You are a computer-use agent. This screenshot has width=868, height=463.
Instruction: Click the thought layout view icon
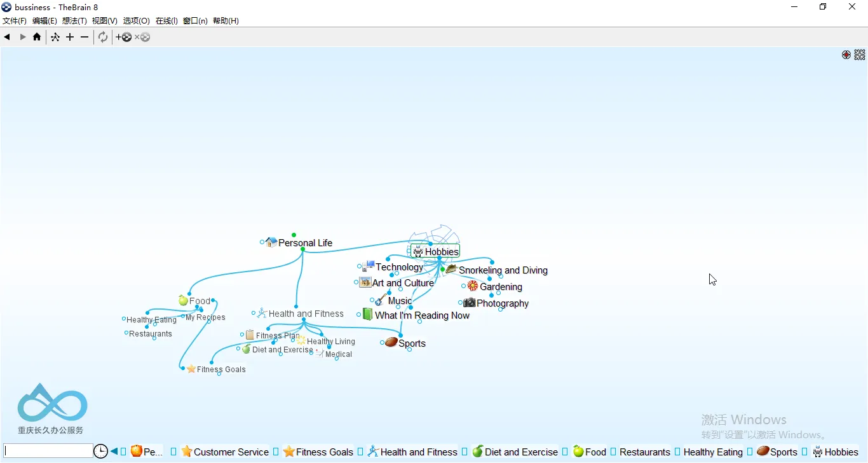(55, 37)
